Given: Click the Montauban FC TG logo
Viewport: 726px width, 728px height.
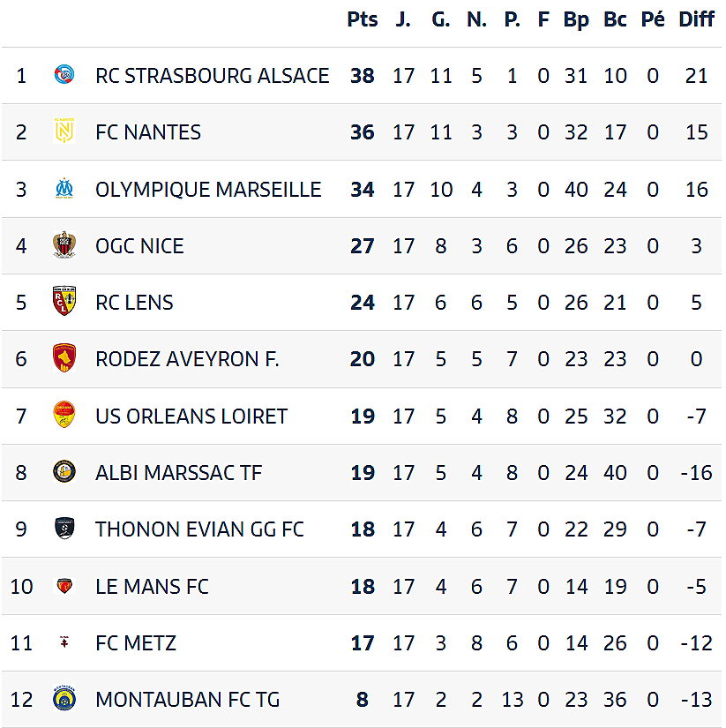Looking at the screenshot, I should tap(64, 700).
